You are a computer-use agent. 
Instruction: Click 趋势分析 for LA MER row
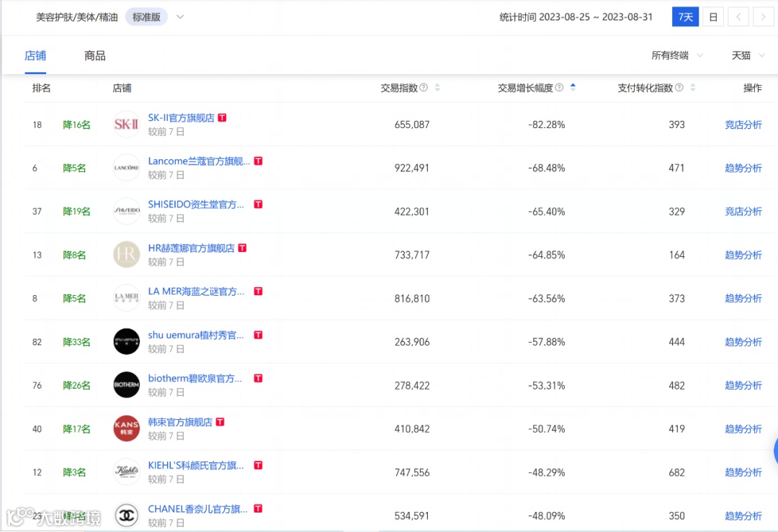tap(743, 298)
